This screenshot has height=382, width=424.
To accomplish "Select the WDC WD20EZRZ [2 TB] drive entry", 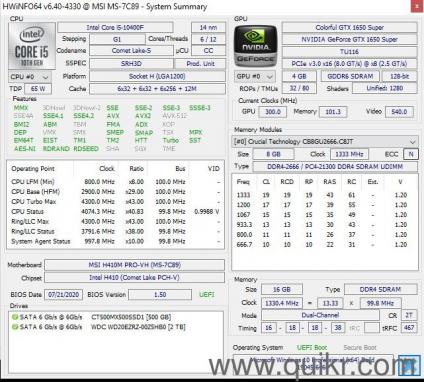I will tap(138, 327).
